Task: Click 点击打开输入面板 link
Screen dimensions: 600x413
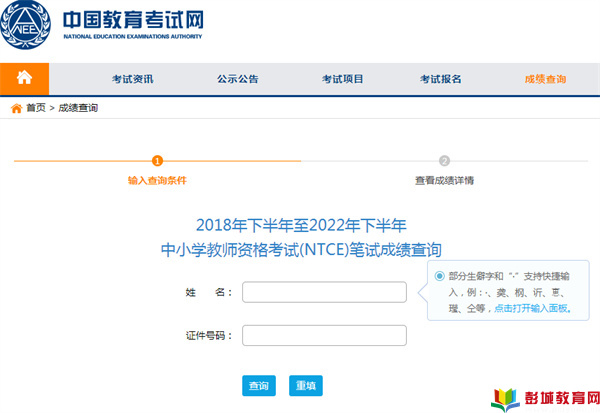Action: pyautogui.click(x=532, y=308)
